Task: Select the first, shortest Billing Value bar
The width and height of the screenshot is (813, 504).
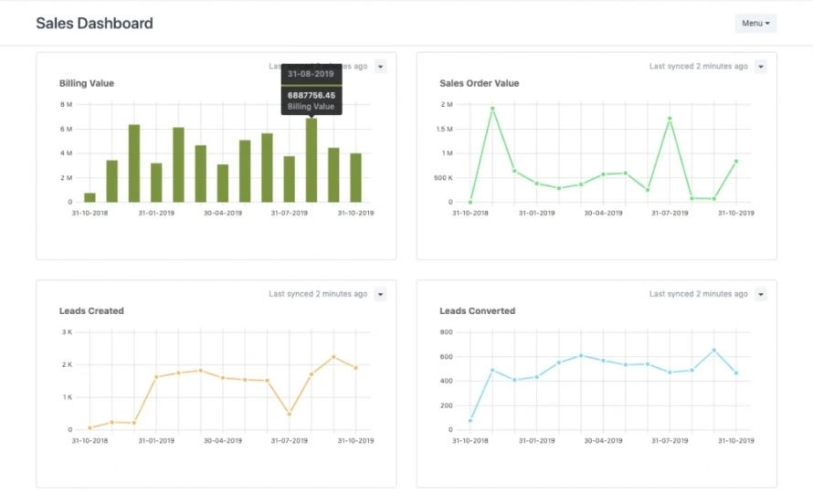Action: click(90, 197)
